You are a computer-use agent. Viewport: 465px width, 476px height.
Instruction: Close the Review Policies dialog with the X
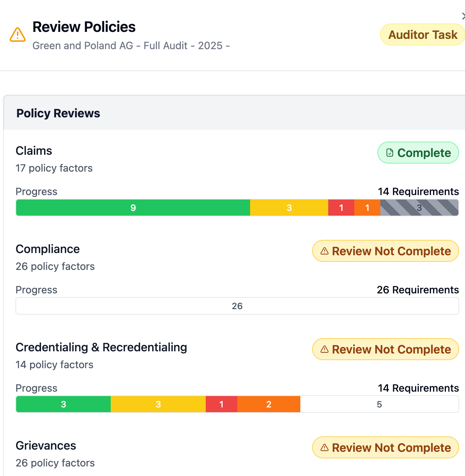[x=463, y=16]
